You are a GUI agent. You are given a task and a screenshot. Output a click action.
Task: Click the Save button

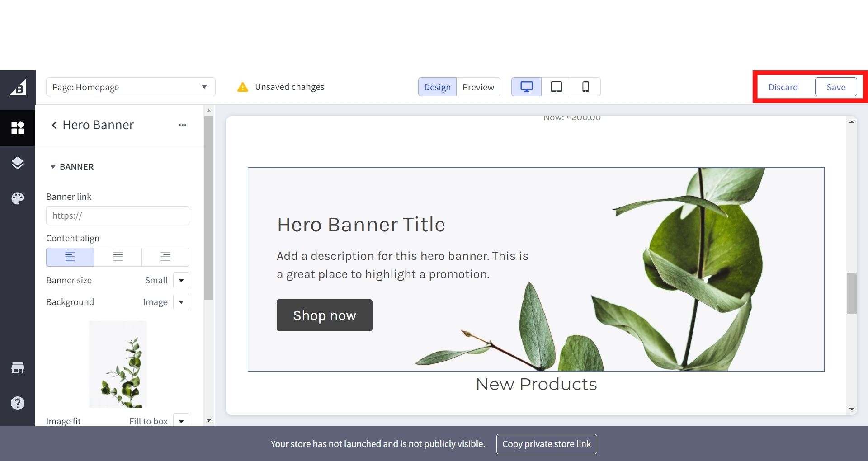(x=835, y=87)
